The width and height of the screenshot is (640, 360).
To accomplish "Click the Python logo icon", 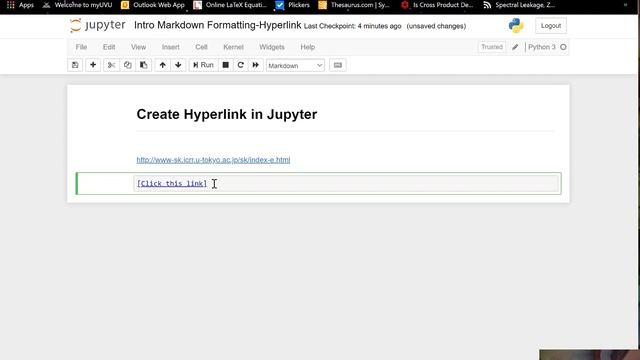I will pyautogui.click(x=516, y=26).
